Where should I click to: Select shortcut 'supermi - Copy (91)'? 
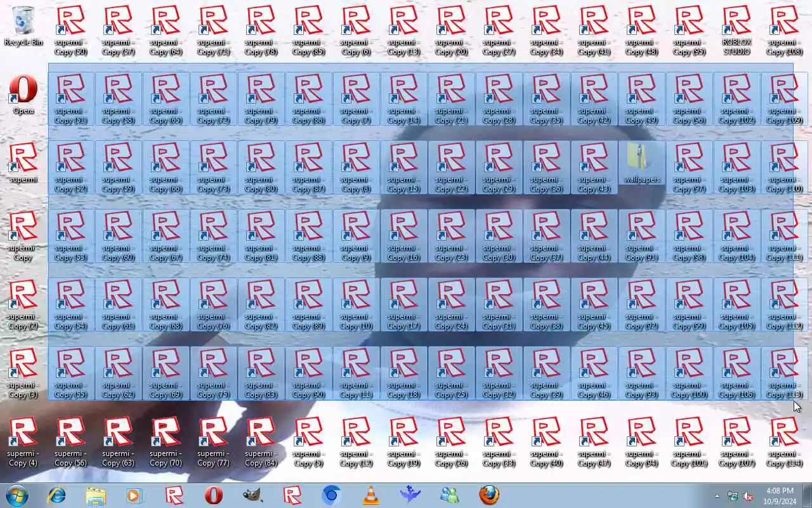coord(642,236)
